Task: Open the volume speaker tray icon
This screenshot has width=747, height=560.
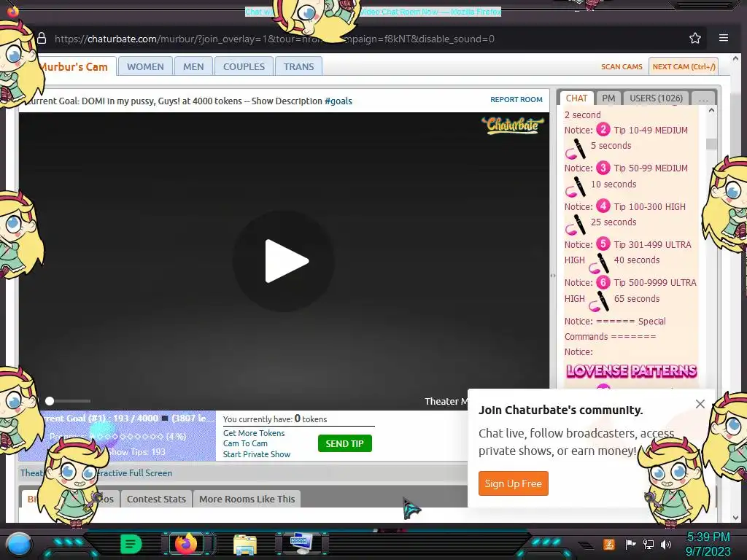Action: [666, 544]
